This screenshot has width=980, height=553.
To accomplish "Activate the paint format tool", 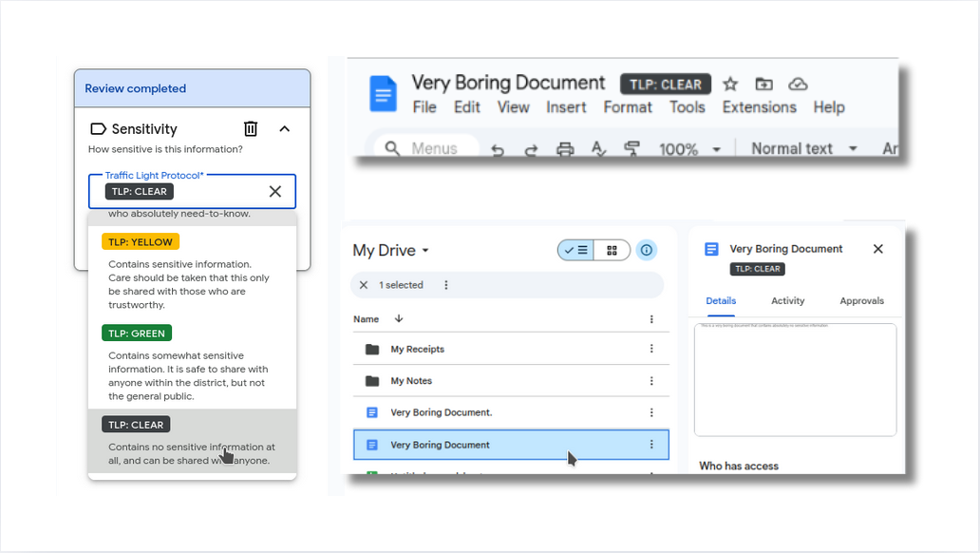I will click(x=631, y=149).
